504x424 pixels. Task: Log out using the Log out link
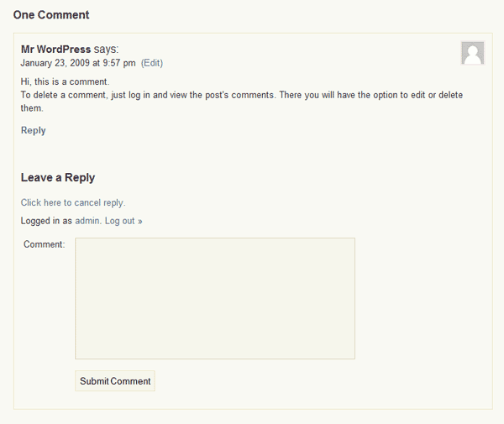[x=119, y=221]
